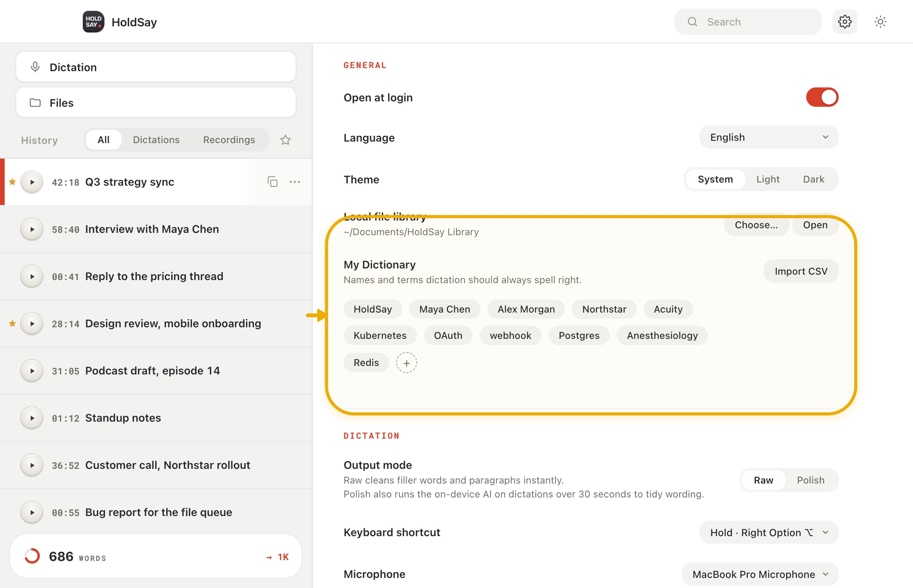The width and height of the screenshot is (913, 588).
Task: Select the Light theme option
Action: (x=768, y=179)
